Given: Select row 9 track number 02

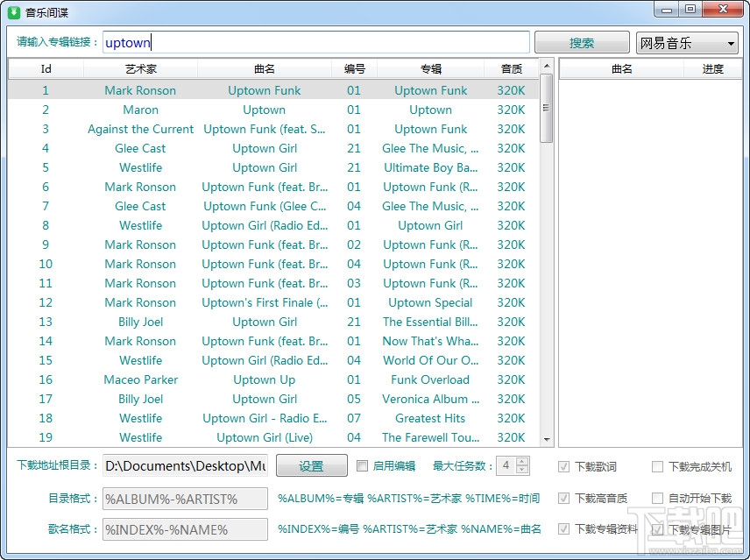Looking at the screenshot, I should [354, 245].
